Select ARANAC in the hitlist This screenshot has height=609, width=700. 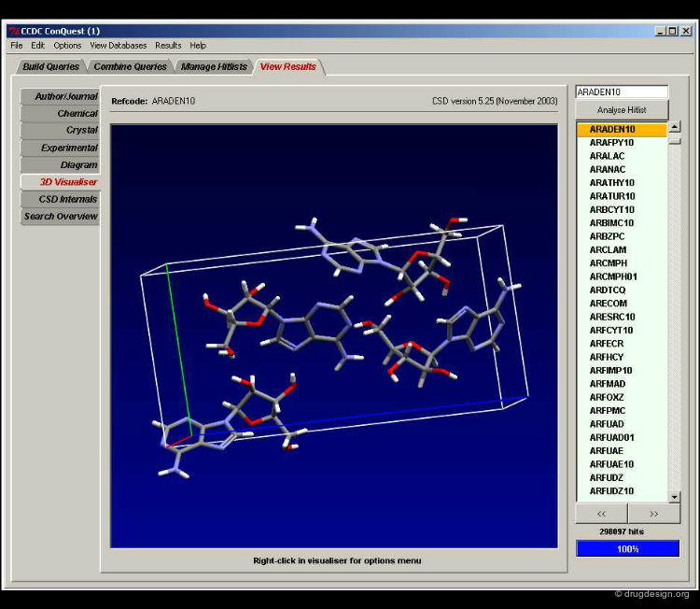(x=622, y=169)
